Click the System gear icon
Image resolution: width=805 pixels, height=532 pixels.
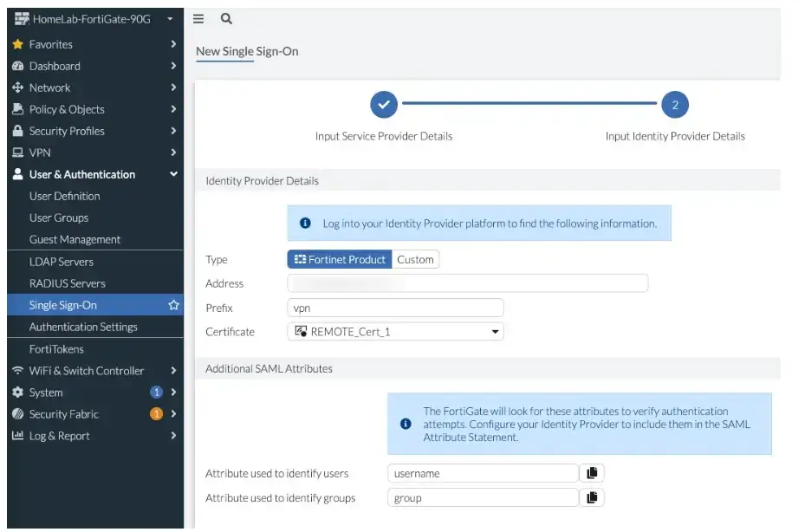pyautogui.click(x=17, y=392)
